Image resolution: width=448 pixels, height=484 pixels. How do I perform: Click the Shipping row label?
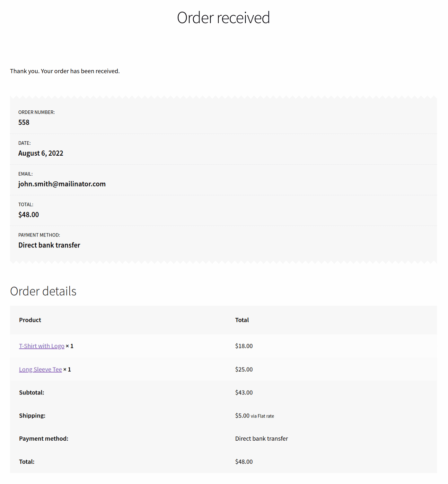32,416
